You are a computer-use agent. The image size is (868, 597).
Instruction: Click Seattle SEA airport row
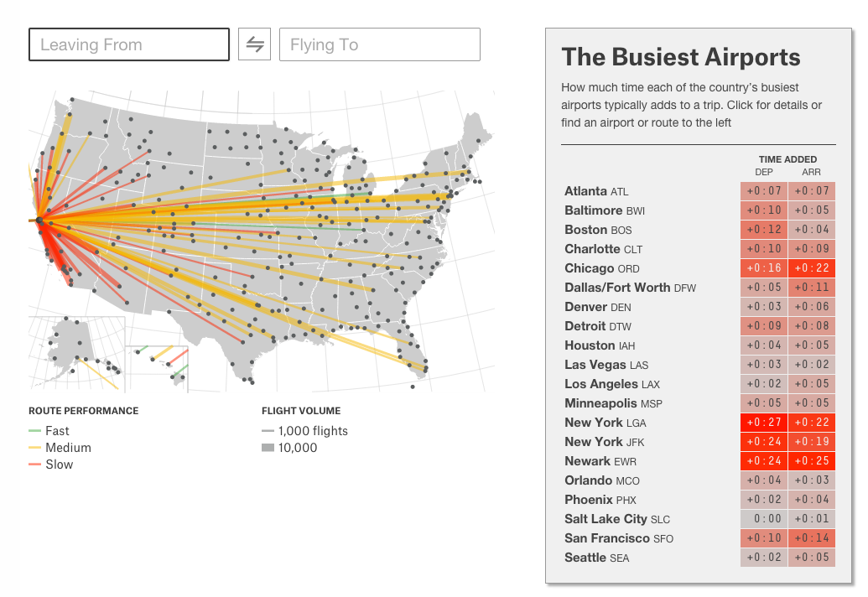[699, 558]
